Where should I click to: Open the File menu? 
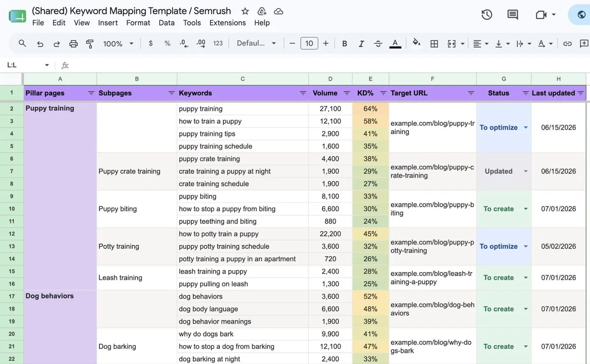[38, 23]
